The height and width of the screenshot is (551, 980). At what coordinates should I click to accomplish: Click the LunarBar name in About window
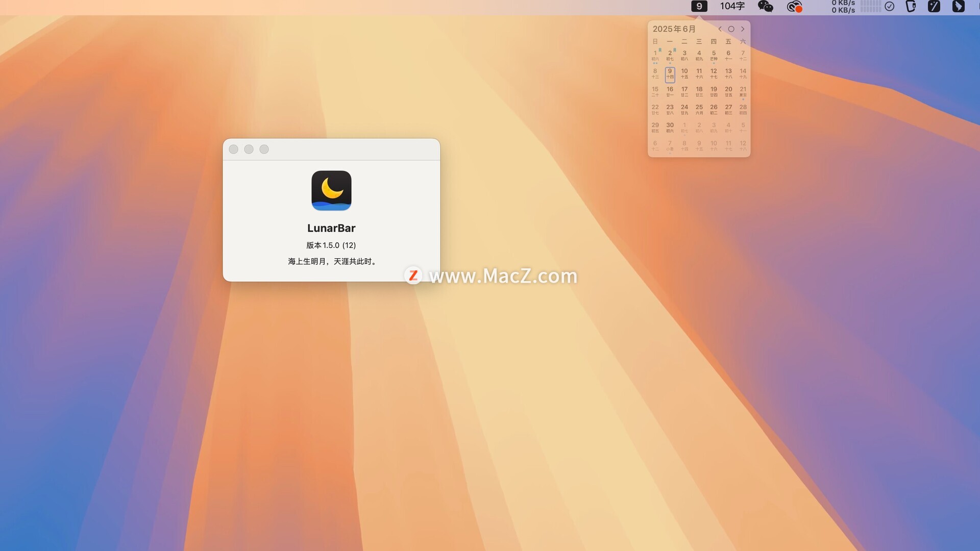(331, 228)
